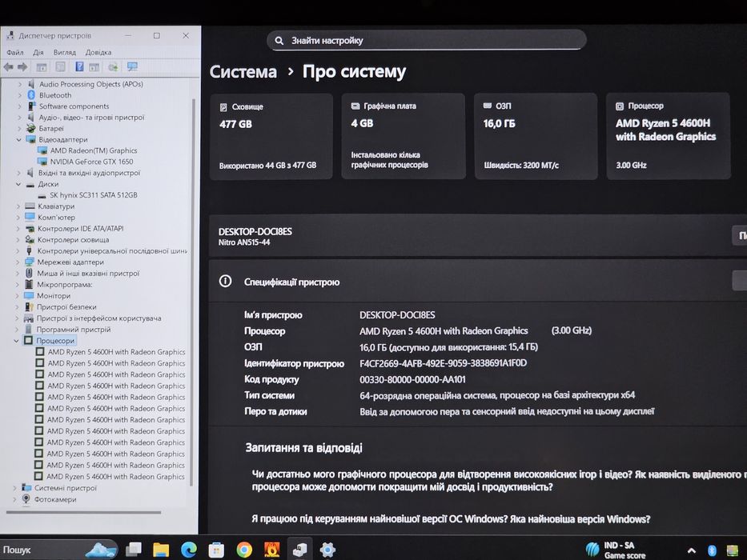Viewport: 747px width, 560px height.
Task: Click the IND - SA Game score widget
Action: point(617,550)
